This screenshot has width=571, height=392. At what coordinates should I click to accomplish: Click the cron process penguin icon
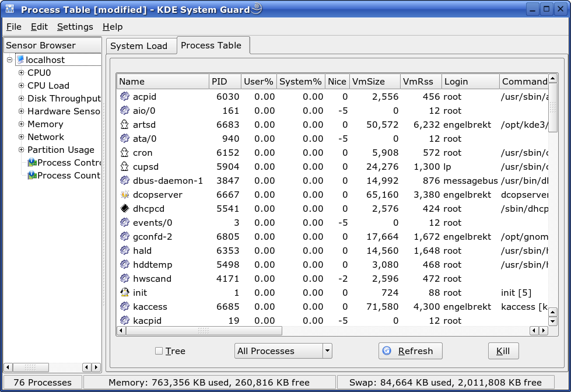click(x=125, y=152)
